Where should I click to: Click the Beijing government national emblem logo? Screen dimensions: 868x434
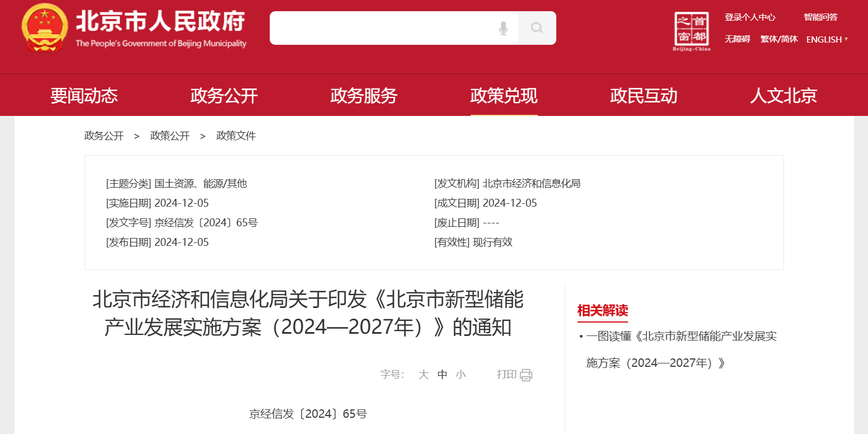[x=44, y=28]
